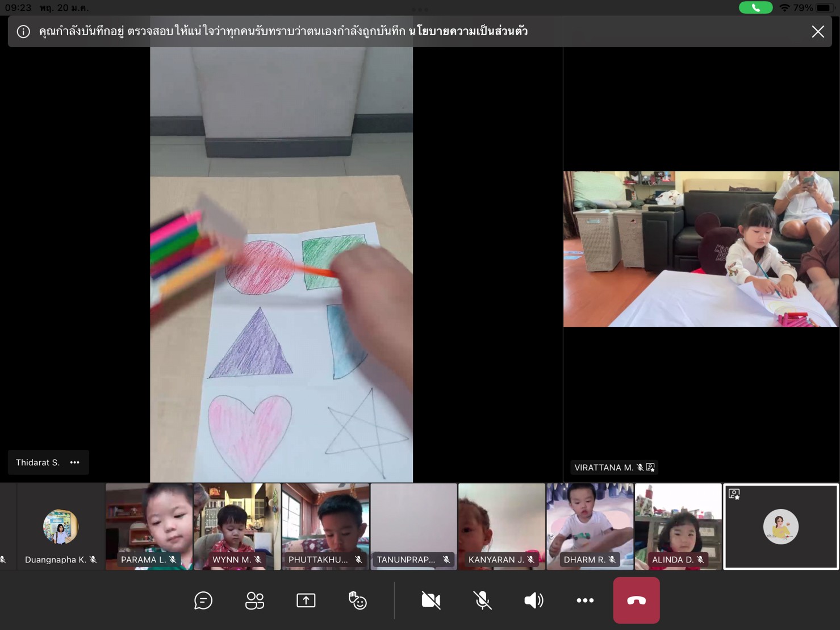Screen dimensions: 840x630
Task: Tap the green active call indicator
Action: [755, 8]
